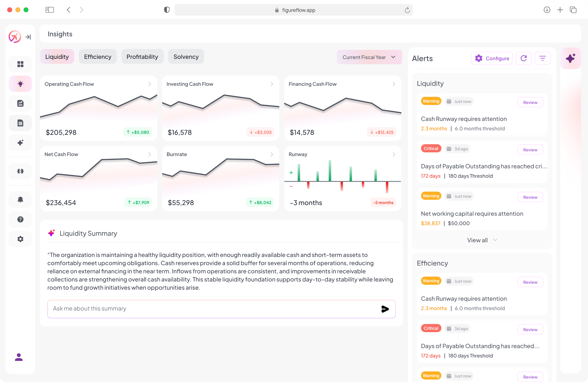Refresh alerts using the reload icon

[524, 58]
